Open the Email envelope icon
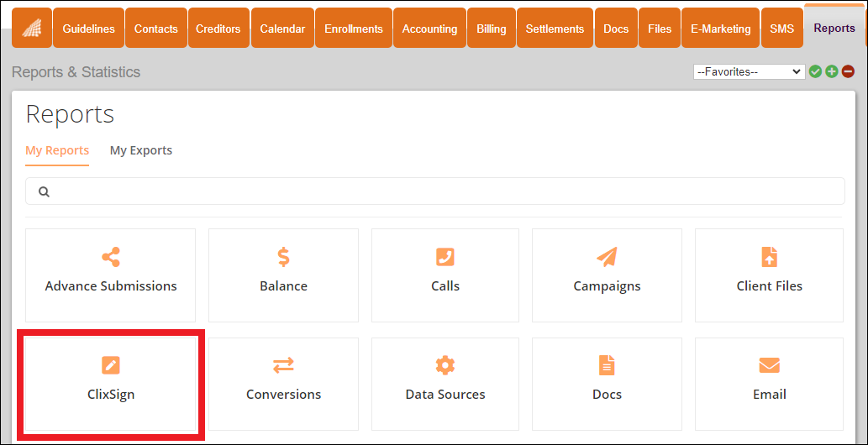The width and height of the screenshot is (868, 445). pos(769,365)
